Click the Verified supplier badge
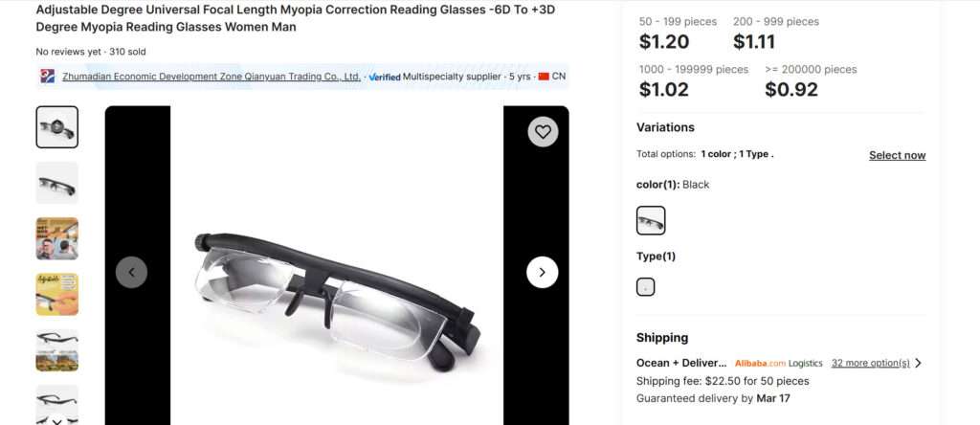The height and width of the screenshot is (425, 980). tap(384, 77)
